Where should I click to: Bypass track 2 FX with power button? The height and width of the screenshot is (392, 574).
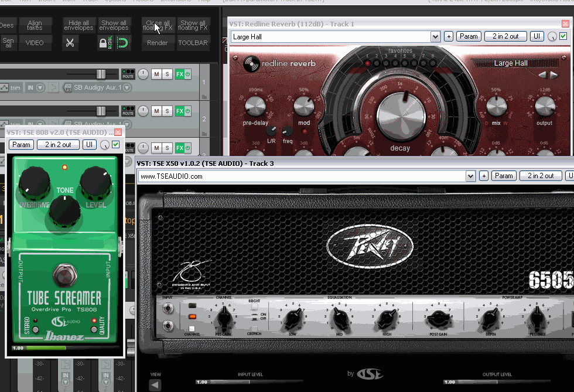point(188,111)
